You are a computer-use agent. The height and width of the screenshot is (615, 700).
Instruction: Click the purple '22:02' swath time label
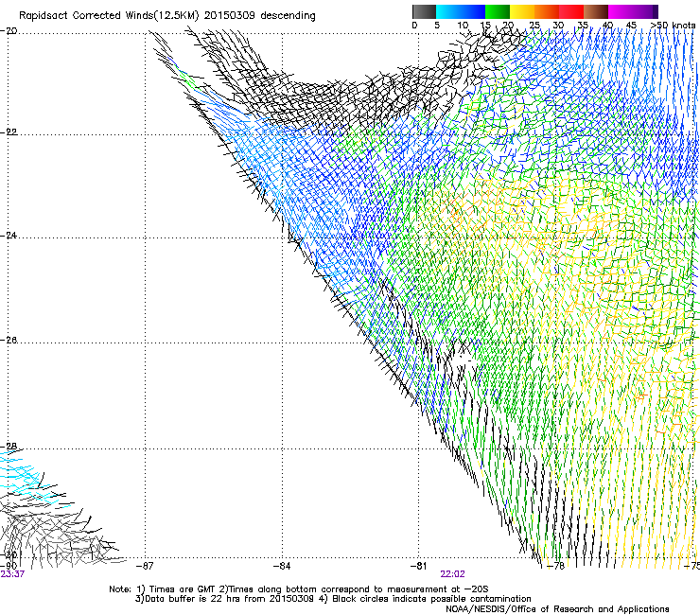tap(453, 574)
